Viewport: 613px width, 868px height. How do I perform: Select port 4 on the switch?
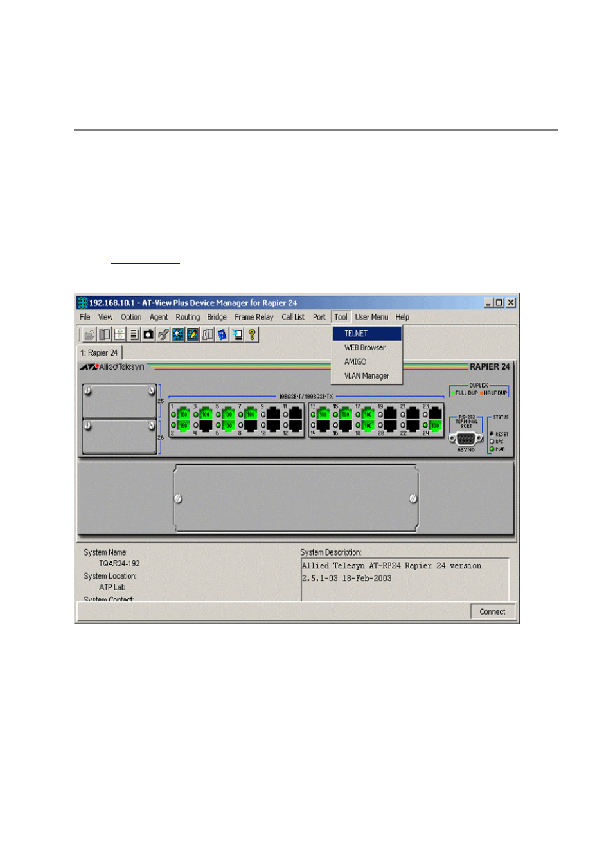[206, 425]
